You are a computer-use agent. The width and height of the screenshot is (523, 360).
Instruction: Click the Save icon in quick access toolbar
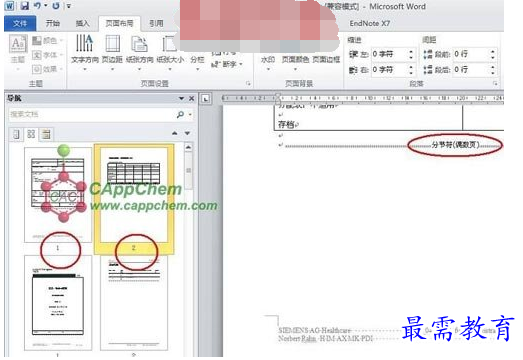[x=24, y=6]
